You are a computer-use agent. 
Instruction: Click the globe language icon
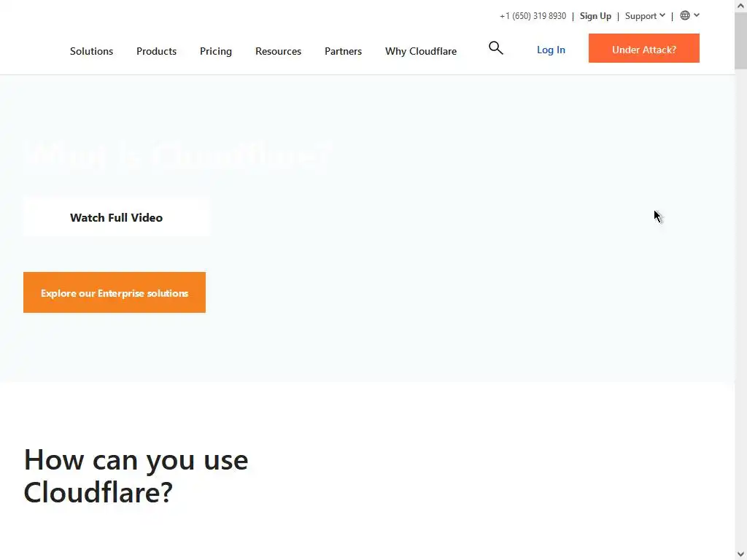coord(684,15)
